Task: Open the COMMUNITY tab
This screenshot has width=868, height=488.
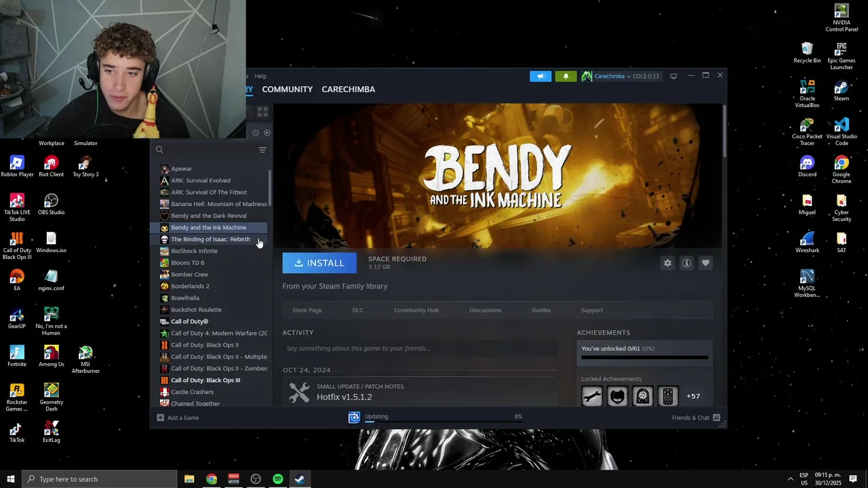Action: (x=287, y=89)
